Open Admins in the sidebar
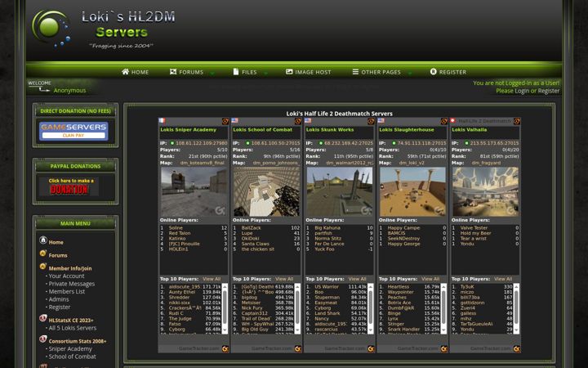This screenshot has width=588, height=368. pos(59,299)
